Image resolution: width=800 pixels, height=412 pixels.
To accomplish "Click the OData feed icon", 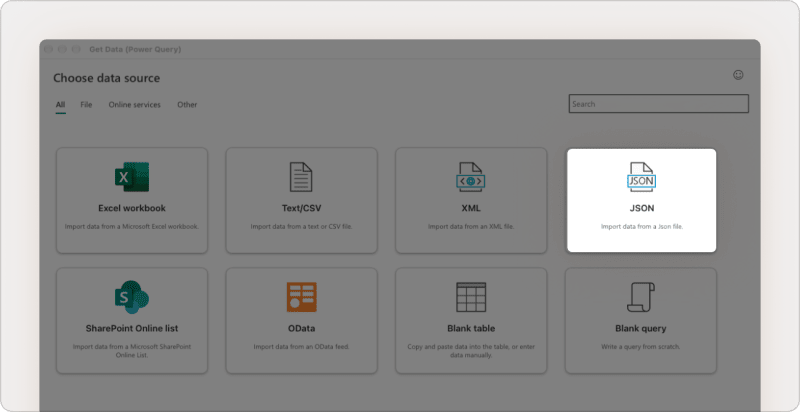I will (301, 297).
